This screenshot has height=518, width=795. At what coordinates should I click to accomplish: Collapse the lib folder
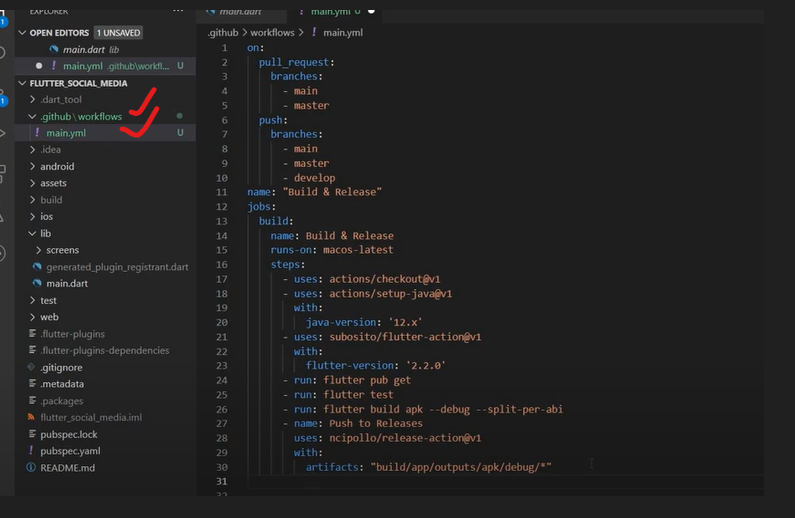click(45, 233)
